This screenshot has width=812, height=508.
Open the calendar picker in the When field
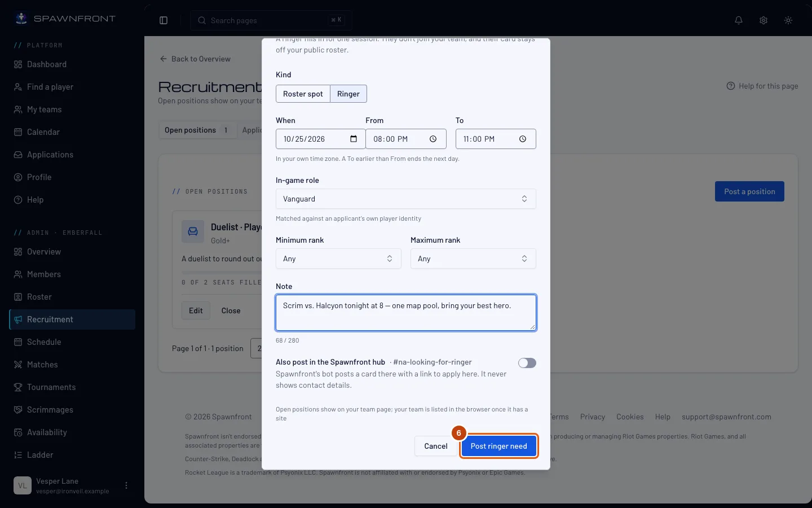click(x=354, y=139)
